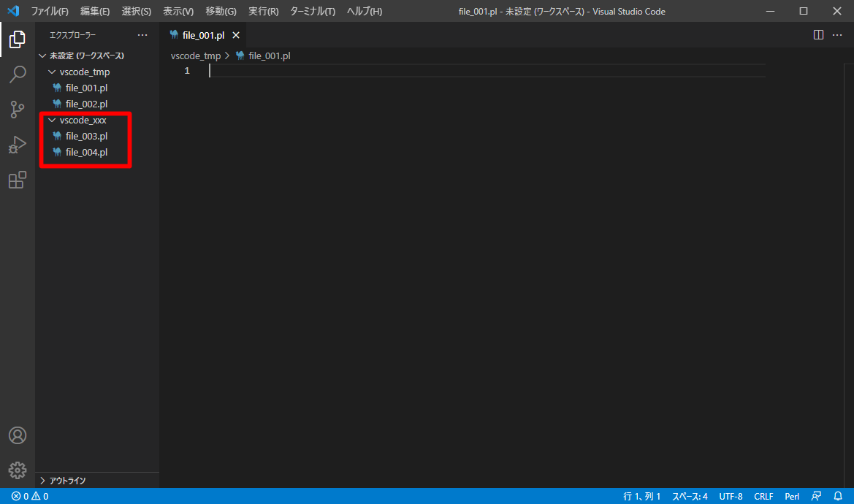854x504 pixels.
Task: Collapse the 未設定 (ワークスペース) root section
Action: (x=97, y=56)
